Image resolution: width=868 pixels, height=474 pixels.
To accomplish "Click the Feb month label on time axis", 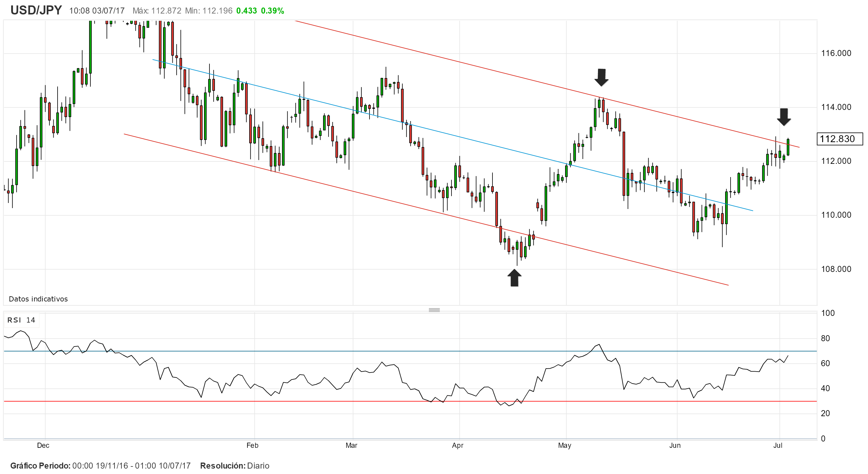I will 252,445.
